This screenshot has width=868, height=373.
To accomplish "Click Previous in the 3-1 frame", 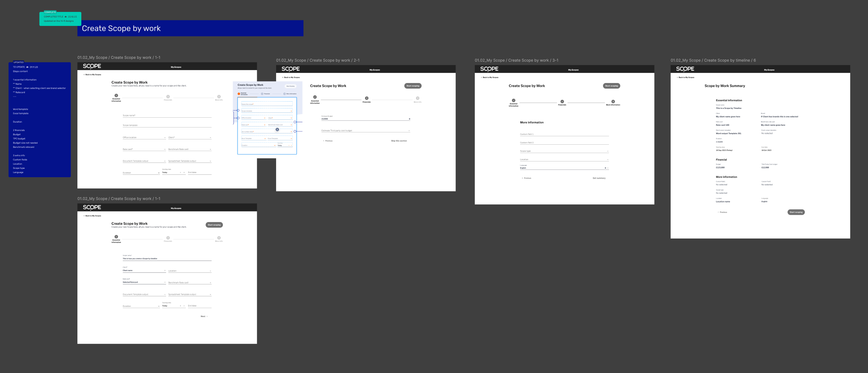I will (527, 178).
